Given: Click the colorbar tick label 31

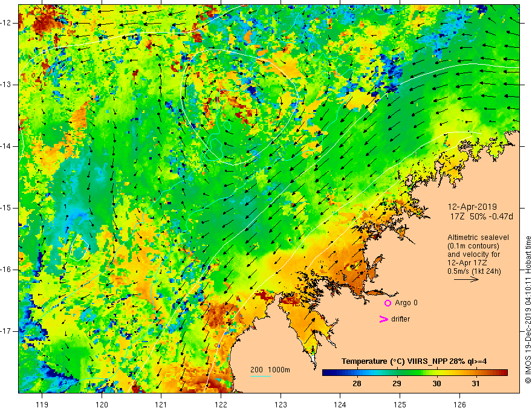Looking at the screenshot, I should coord(476,384).
